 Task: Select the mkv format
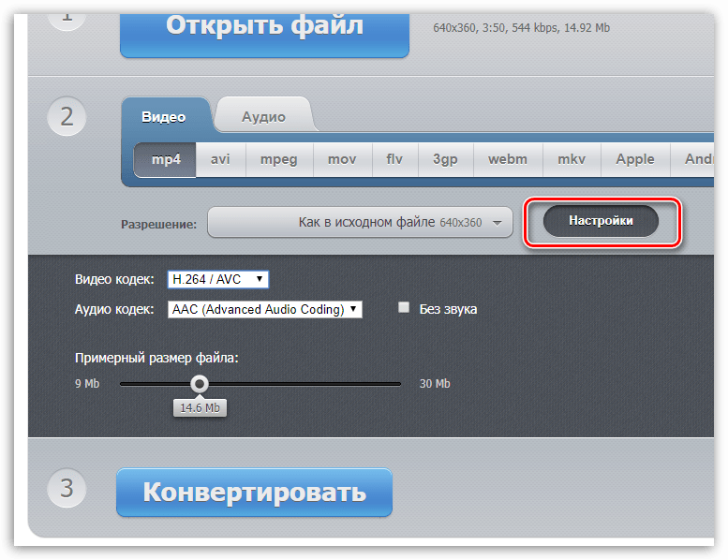pyautogui.click(x=572, y=159)
